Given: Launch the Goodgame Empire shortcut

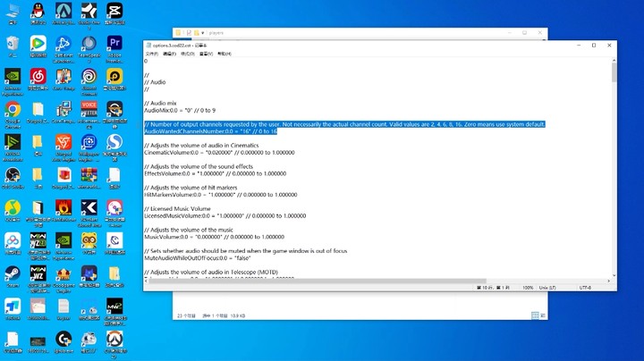Looking at the screenshot, I should point(64,278).
